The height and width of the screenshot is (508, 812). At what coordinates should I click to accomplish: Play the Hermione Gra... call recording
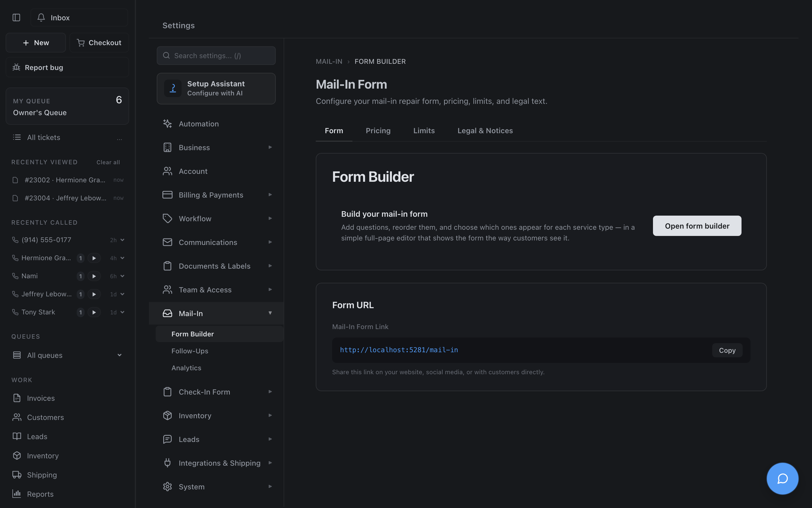tap(94, 258)
